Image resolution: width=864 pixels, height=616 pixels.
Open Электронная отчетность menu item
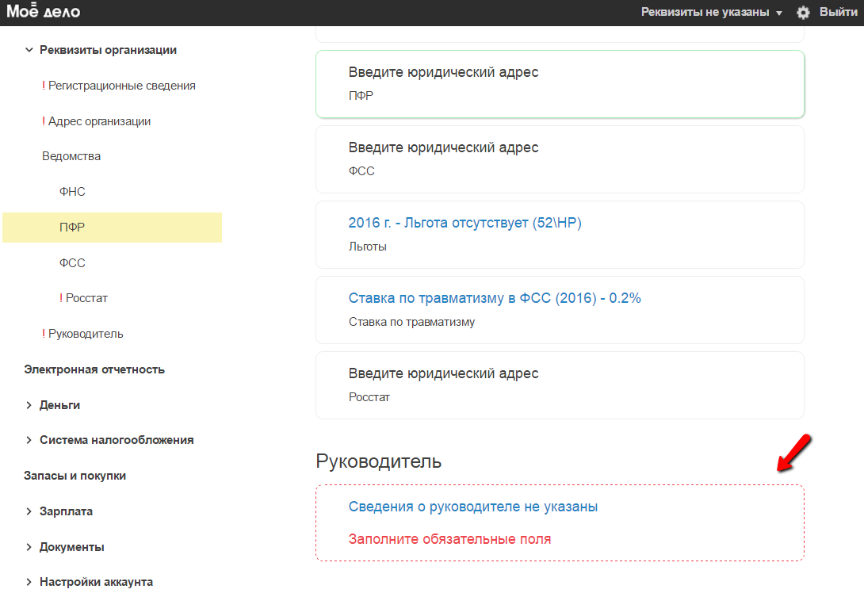click(94, 369)
